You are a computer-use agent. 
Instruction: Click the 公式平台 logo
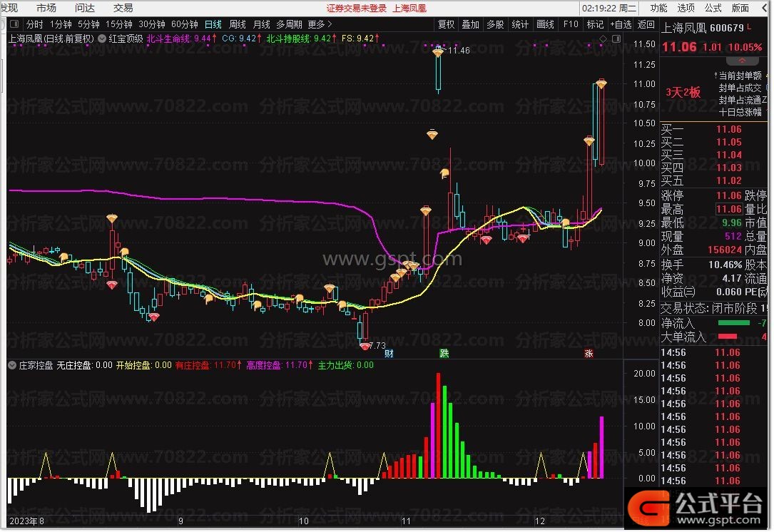click(696, 508)
